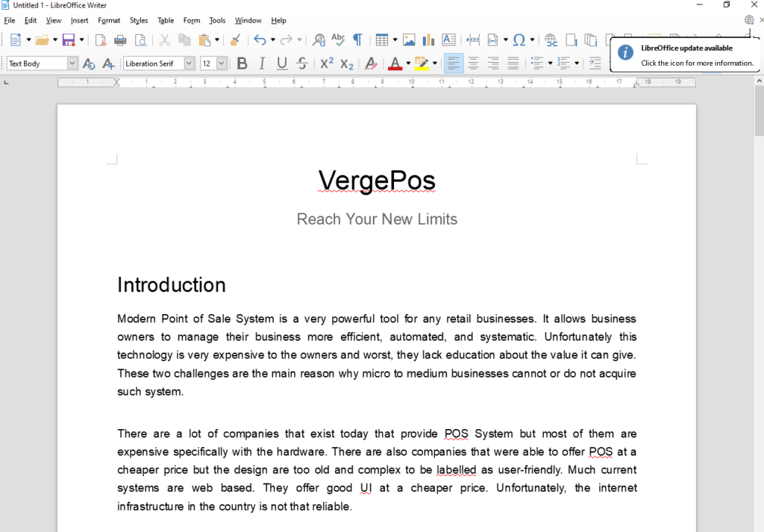This screenshot has width=764, height=532.
Task: Click the Save document icon
Action: pyautogui.click(x=69, y=40)
